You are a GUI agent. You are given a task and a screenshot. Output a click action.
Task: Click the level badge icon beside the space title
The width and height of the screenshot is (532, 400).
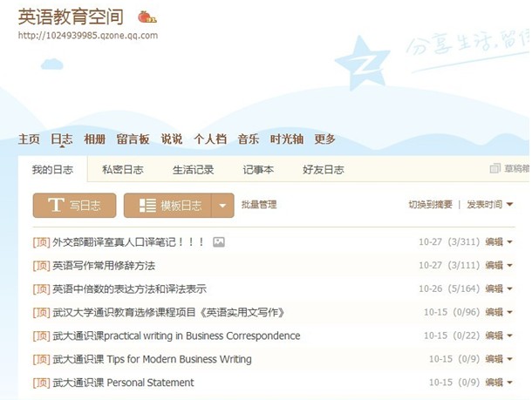pos(147,17)
